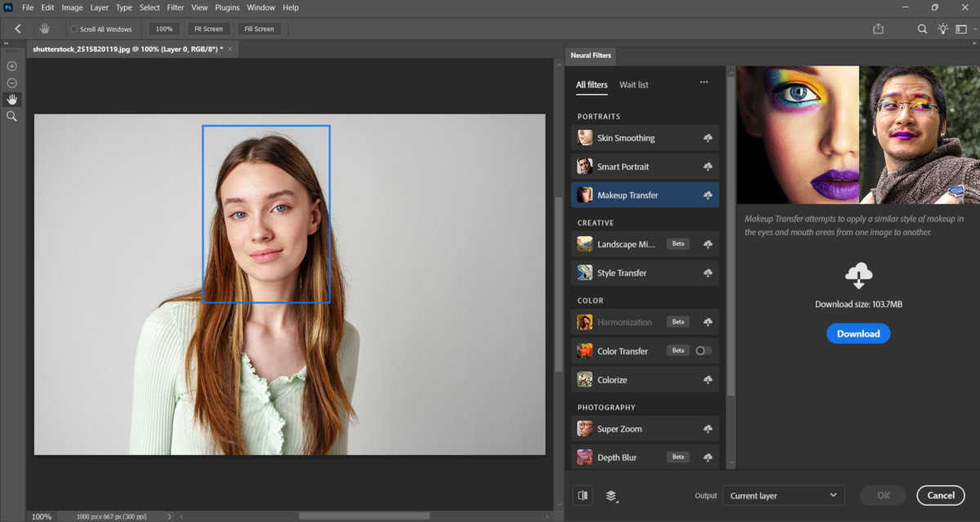Click the layer preview stack icon
Viewport: 980px width, 522px height.
point(612,496)
